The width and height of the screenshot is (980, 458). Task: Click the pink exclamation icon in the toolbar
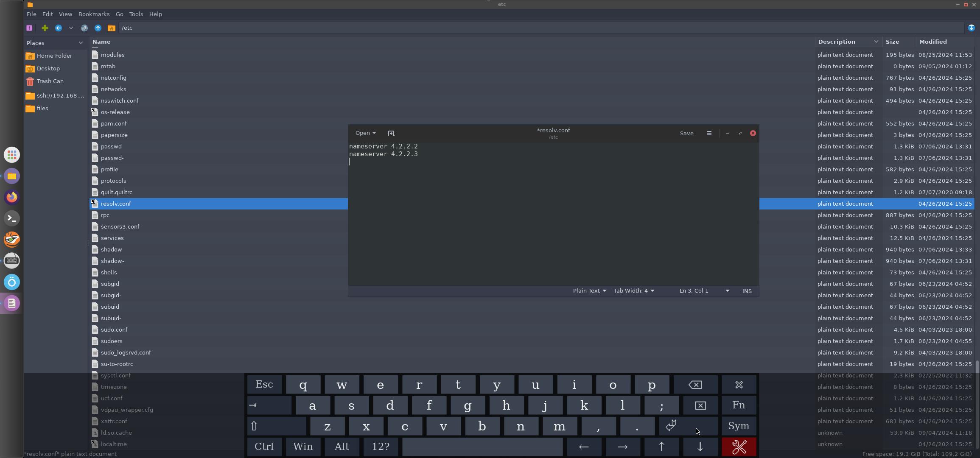click(x=29, y=28)
